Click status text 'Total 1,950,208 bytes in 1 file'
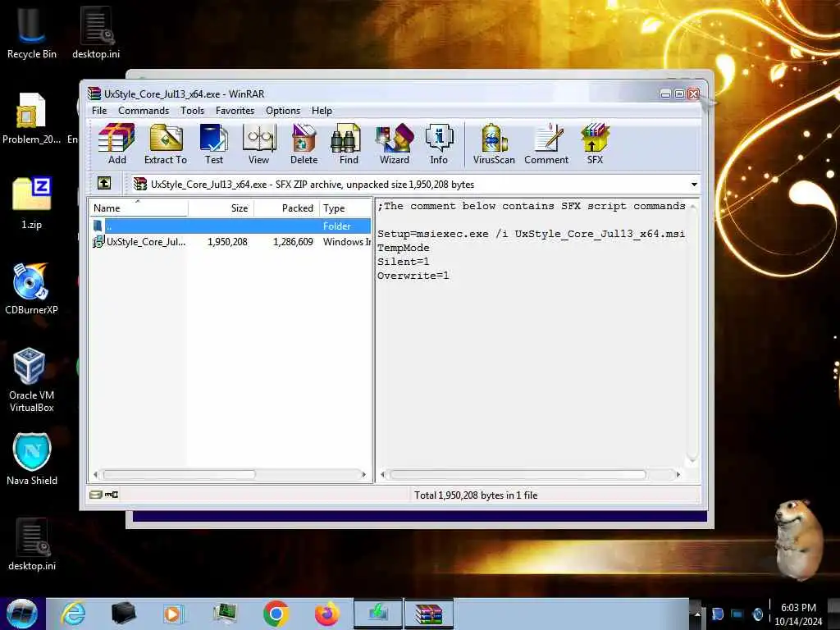Viewport: 840px width, 630px height. 476,495
